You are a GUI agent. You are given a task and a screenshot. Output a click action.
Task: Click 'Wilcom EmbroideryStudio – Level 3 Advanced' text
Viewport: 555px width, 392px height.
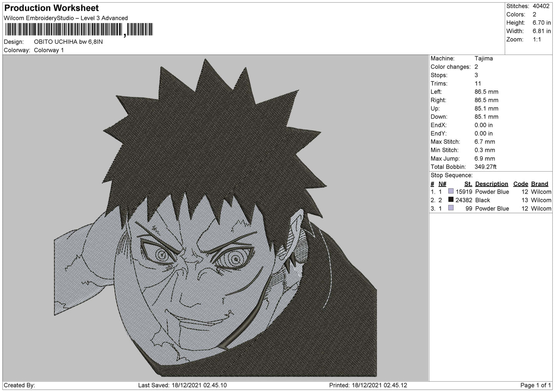tap(66, 18)
